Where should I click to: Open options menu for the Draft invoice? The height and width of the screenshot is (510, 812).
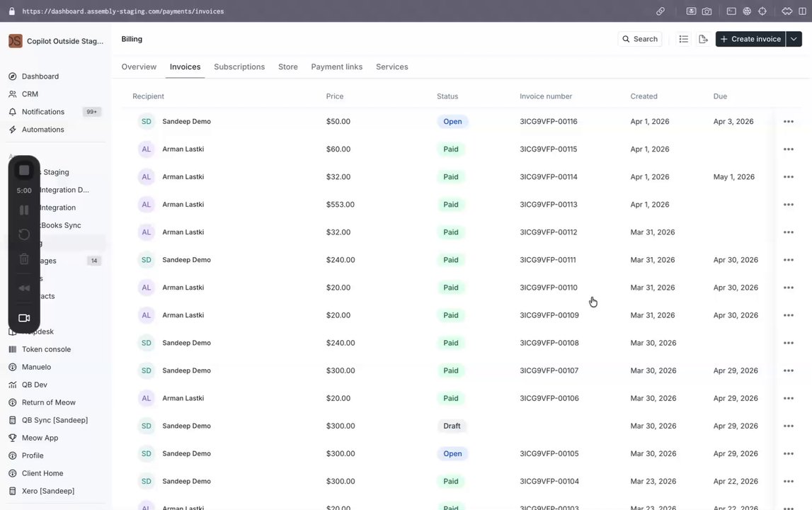click(x=788, y=426)
